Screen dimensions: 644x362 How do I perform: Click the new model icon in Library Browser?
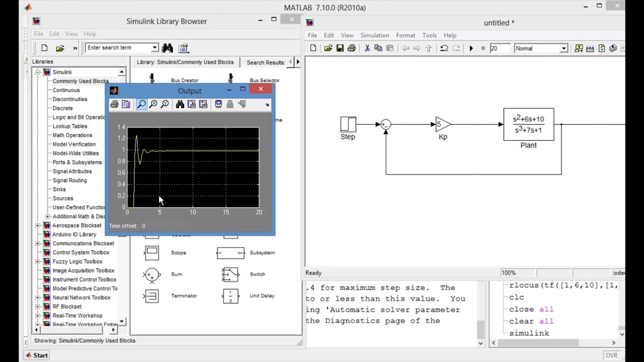pos(44,48)
